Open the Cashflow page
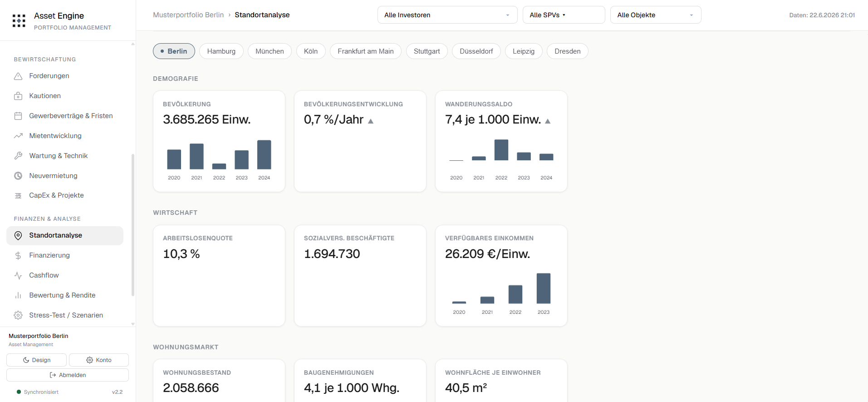The width and height of the screenshot is (868, 402). pos(65,275)
